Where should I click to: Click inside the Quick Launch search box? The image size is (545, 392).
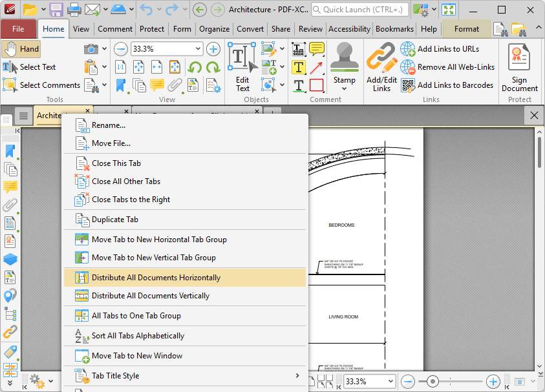(x=359, y=10)
